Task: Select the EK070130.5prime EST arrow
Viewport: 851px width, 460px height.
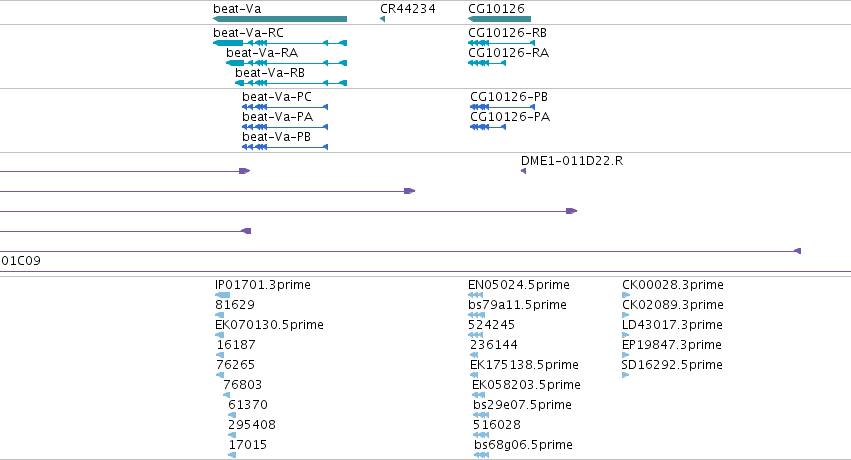Action: click(219, 335)
